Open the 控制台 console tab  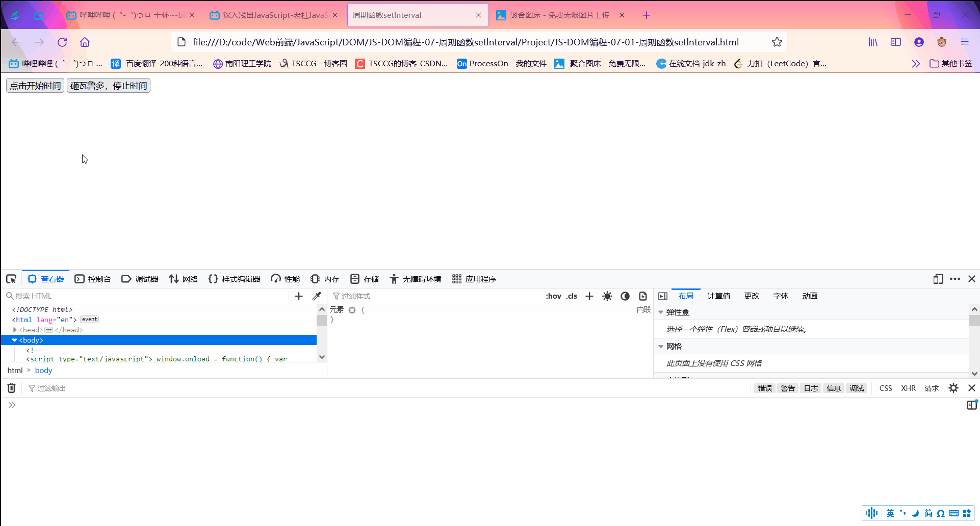tap(93, 279)
